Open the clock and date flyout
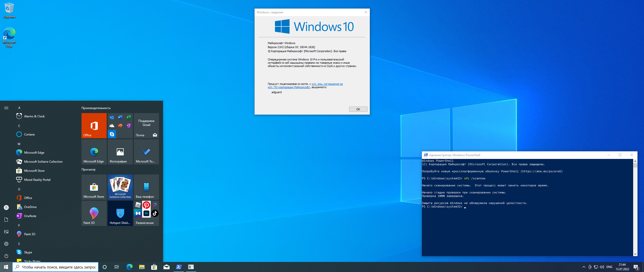The image size is (644, 272). point(622,267)
